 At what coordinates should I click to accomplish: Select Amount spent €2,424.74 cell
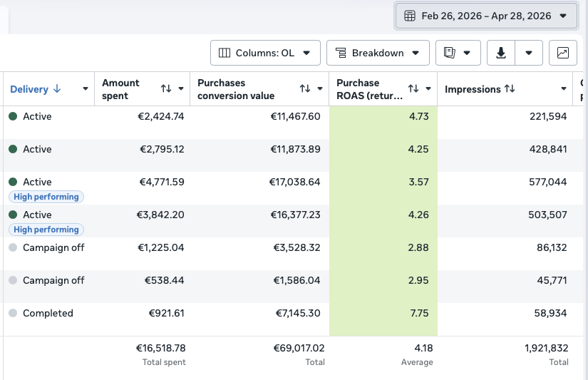point(161,116)
